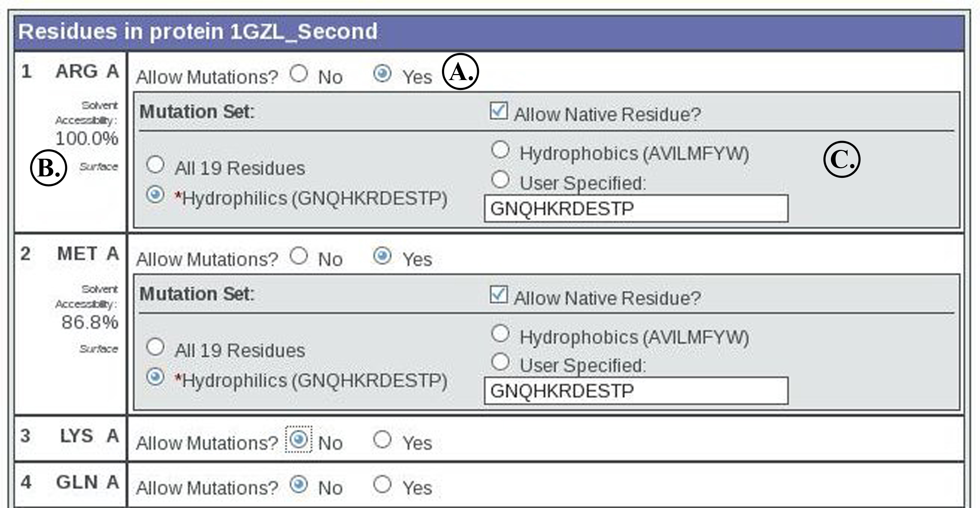Screen dimensions: 980x508
Task: Choose Hydrophobics set for ARG residue
Action: click(x=500, y=149)
